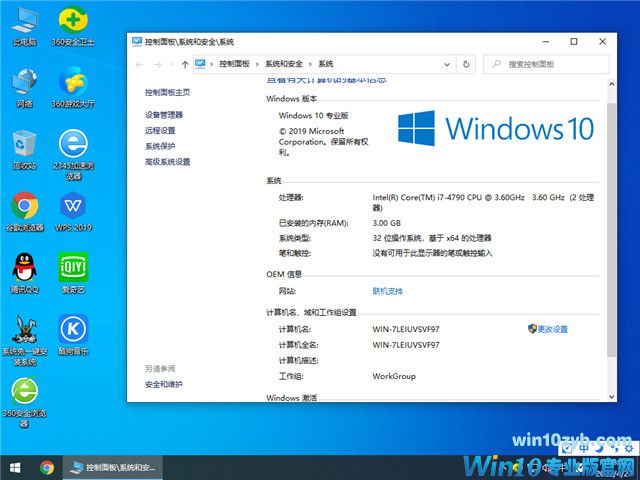Click the Windows Start button
The image size is (640, 480).
click(x=15, y=467)
